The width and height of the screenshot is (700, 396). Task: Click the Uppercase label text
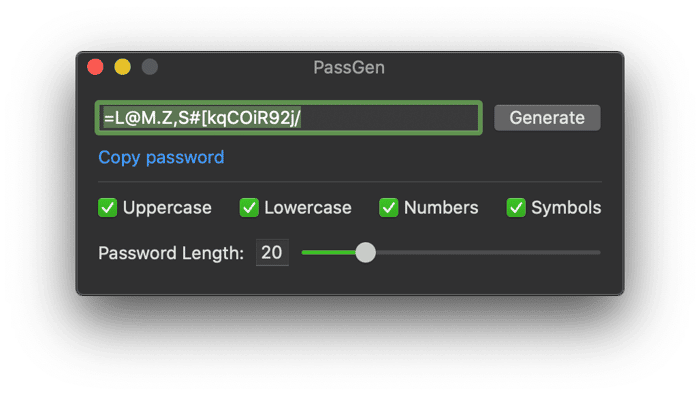click(x=167, y=208)
